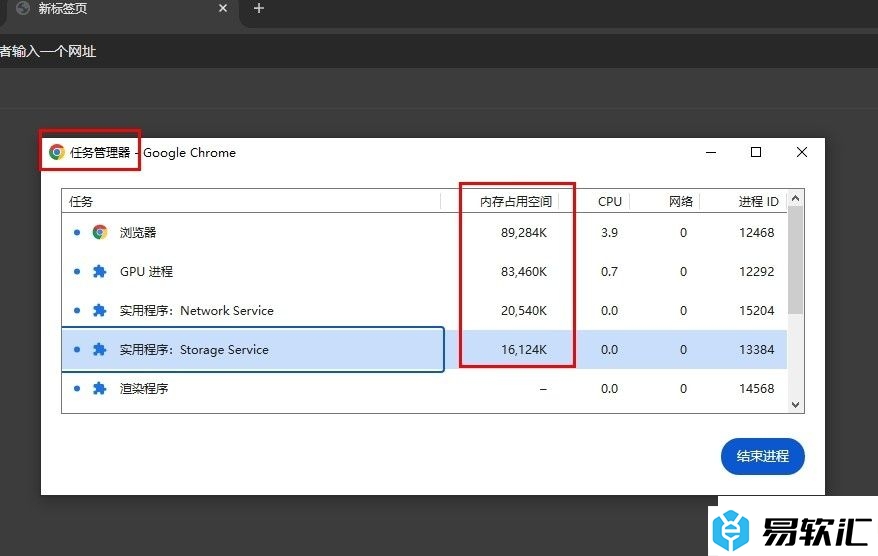The width and height of the screenshot is (878, 556).
Task: Focus the browser address bar
Action: [x=439, y=51]
